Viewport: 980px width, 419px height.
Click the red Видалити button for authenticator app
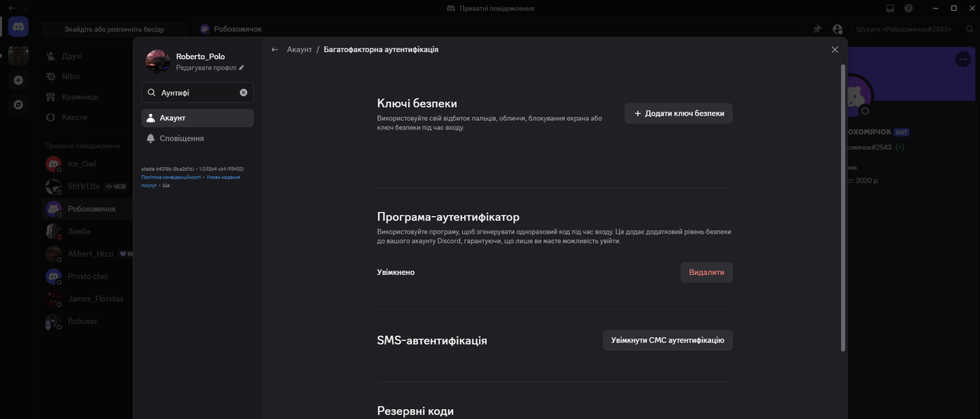[707, 272]
